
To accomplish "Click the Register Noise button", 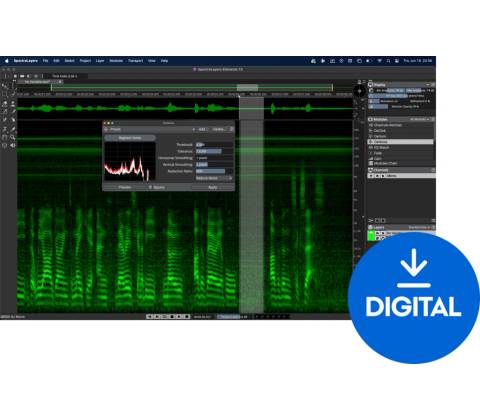I will (130, 138).
